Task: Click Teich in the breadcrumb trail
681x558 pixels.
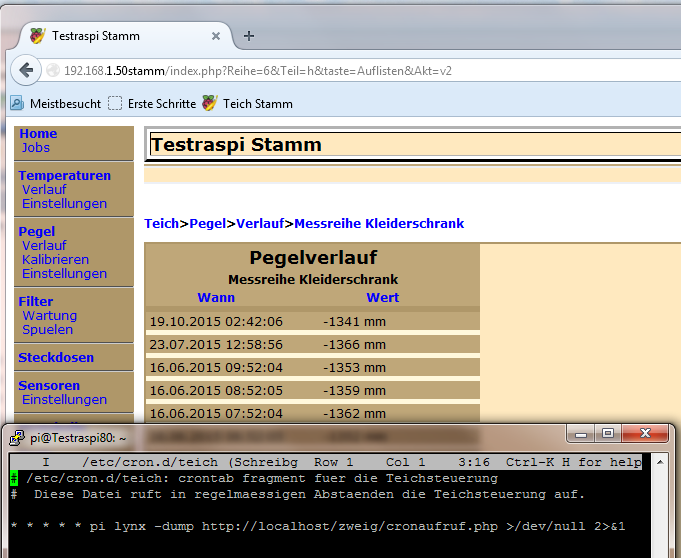Action: click(x=161, y=224)
